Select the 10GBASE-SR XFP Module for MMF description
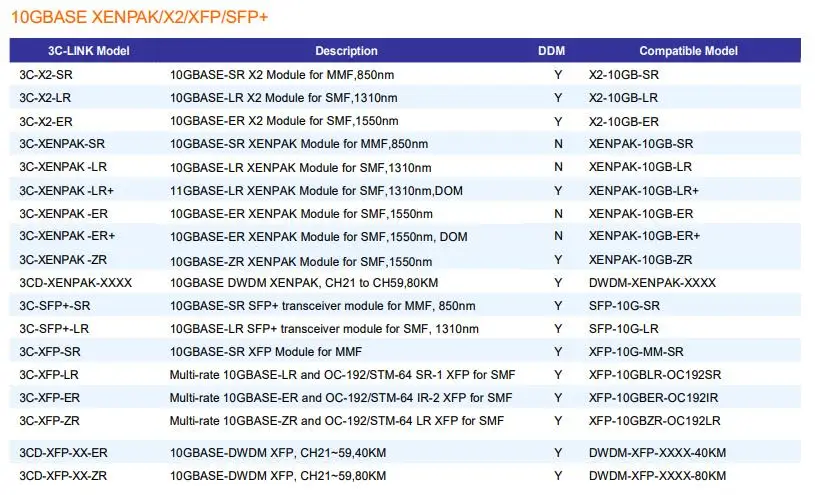 266,352
